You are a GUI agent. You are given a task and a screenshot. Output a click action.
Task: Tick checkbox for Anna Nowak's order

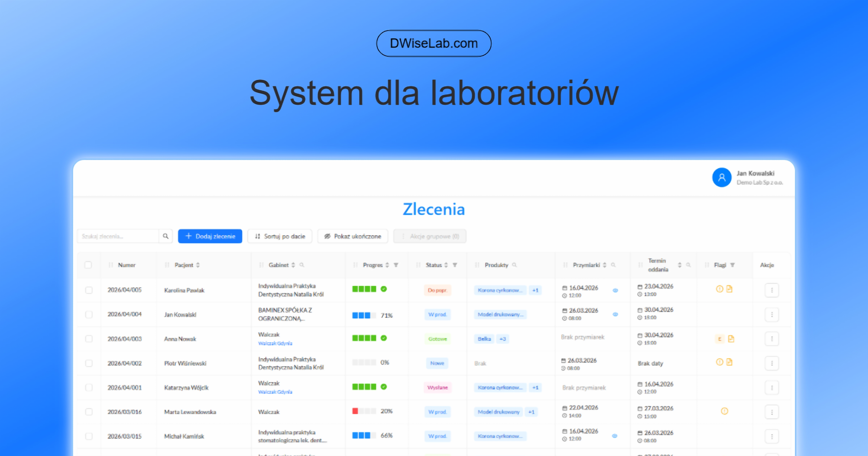pos(89,339)
